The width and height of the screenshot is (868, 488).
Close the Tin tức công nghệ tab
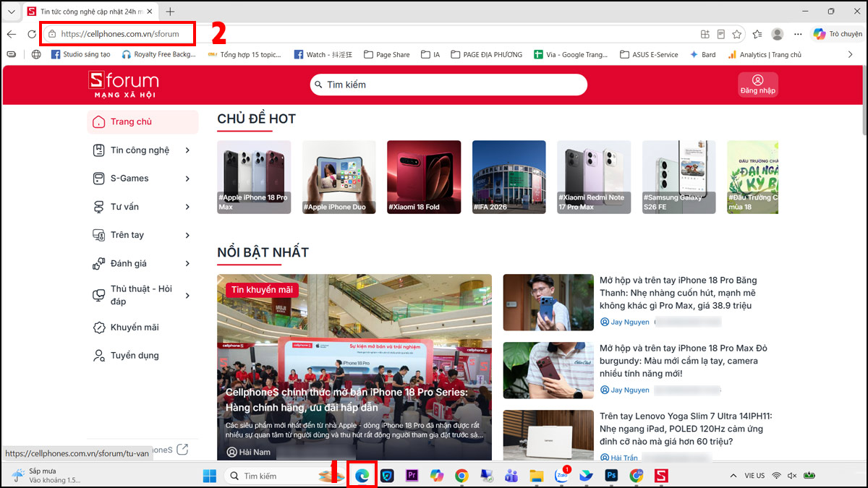point(148,12)
